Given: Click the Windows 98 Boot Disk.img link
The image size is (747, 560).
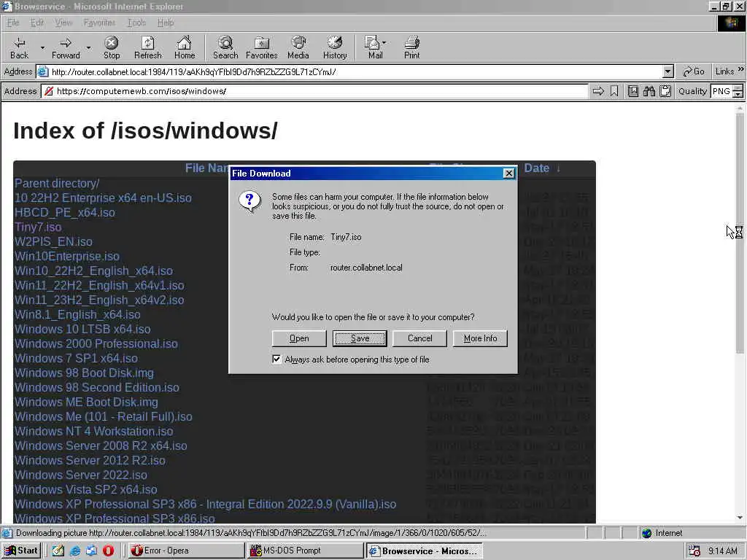Looking at the screenshot, I should coord(85,373).
